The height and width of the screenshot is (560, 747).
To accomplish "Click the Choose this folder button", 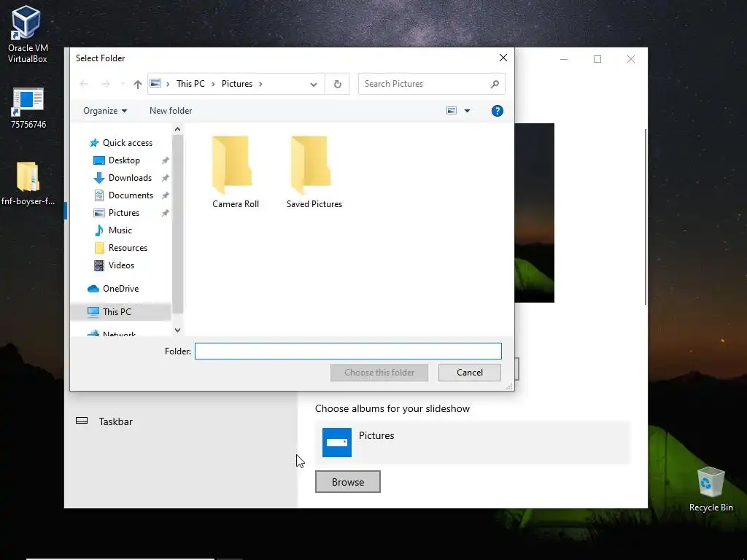I will point(379,373).
